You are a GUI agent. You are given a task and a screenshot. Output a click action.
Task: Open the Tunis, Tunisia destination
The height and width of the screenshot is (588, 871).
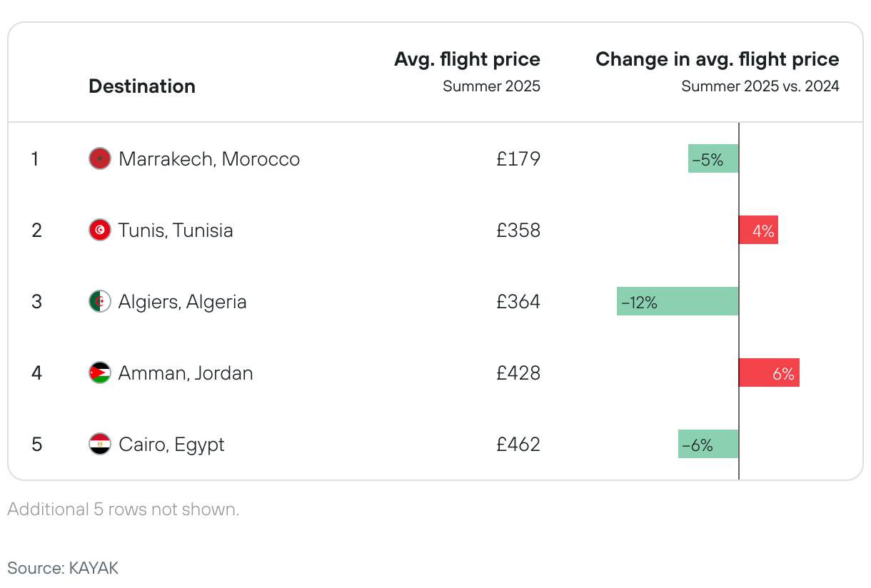[176, 230]
